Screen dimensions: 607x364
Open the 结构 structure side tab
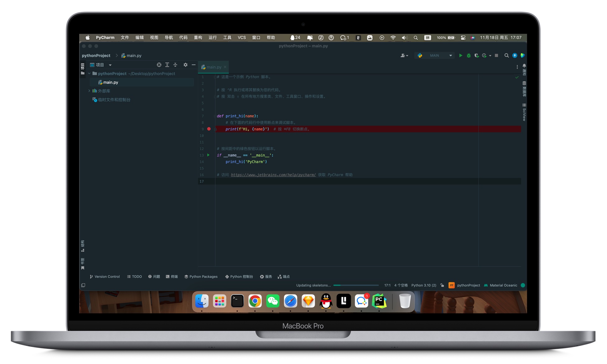[83, 246]
